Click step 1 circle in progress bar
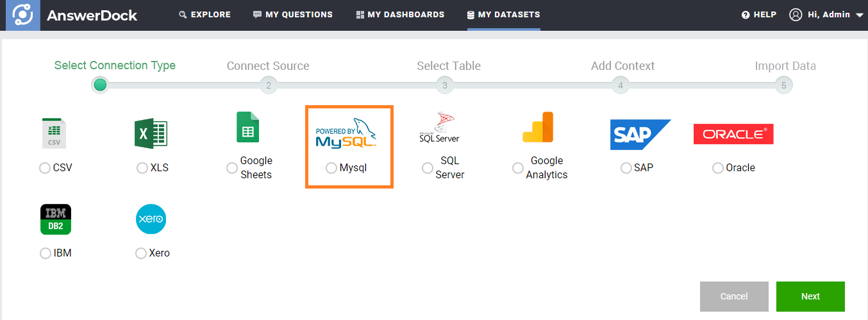Viewport: 868px width, 320px height. [99, 85]
